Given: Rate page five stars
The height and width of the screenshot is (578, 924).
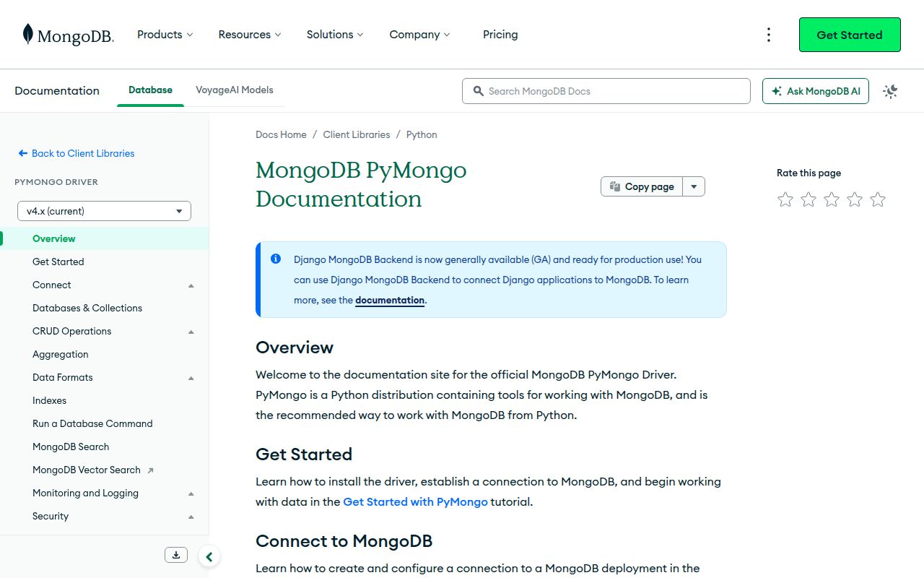Looking at the screenshot, I should tap(878, 199).
